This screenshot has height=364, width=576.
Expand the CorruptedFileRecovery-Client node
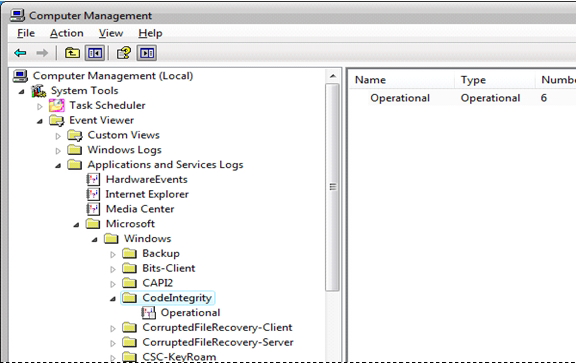(113, 328)
